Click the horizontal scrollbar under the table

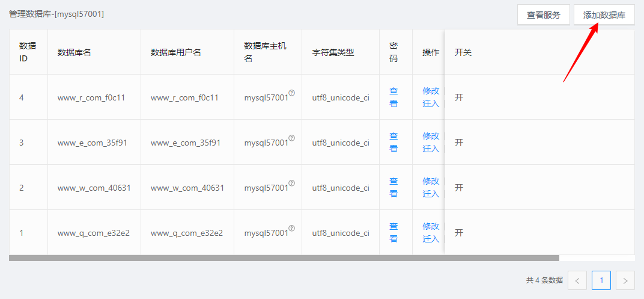(x=284, y=258)
